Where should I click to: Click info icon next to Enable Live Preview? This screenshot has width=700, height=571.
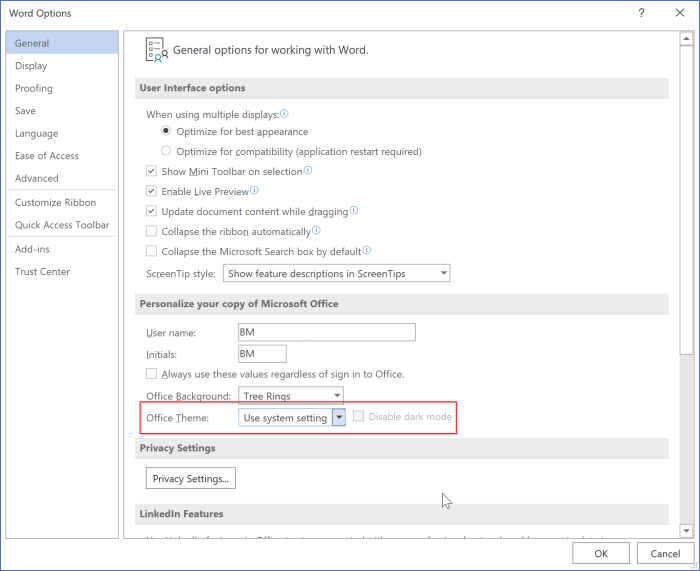click(x=254, y=191)
